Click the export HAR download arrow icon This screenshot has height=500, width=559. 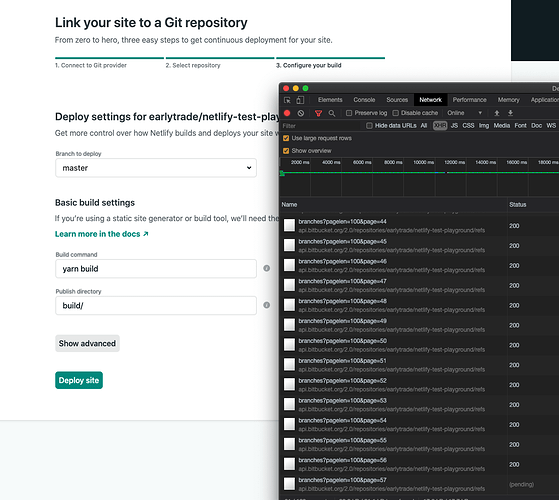511,113
